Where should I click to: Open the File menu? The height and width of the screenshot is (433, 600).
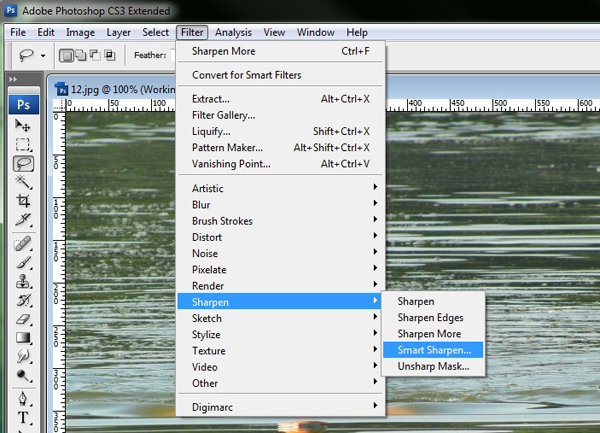(x=18, y=33)
